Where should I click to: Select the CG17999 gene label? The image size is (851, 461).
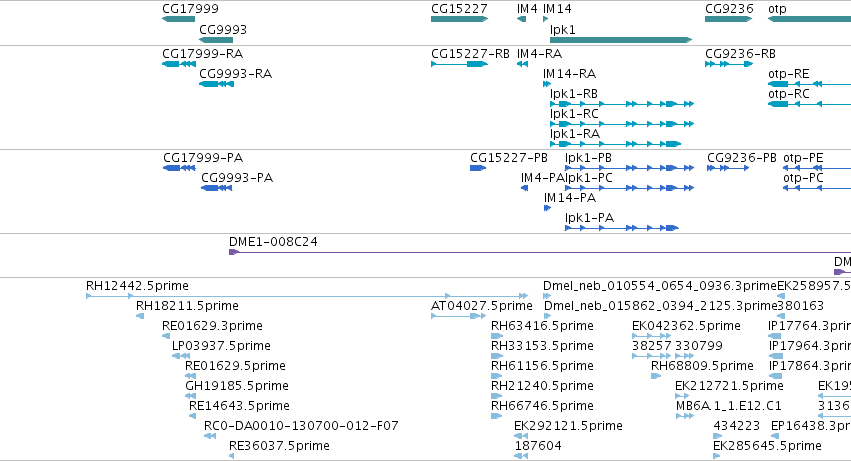pyautogui.click(x=190, y=9)
